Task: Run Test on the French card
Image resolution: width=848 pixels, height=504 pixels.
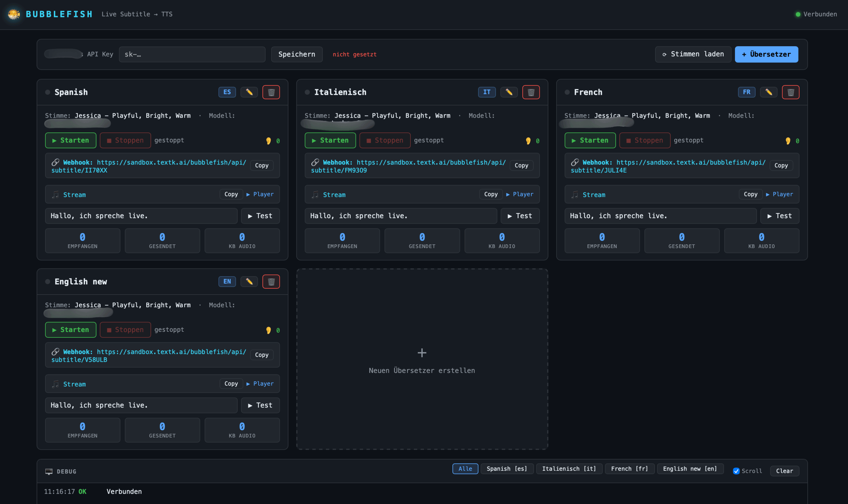Action: pyautogui.click(x=780, y=216)
